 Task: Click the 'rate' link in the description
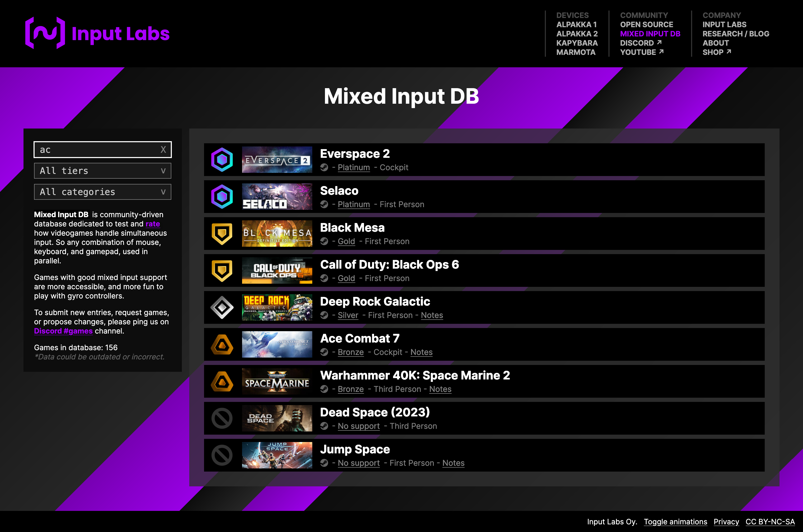153,224
